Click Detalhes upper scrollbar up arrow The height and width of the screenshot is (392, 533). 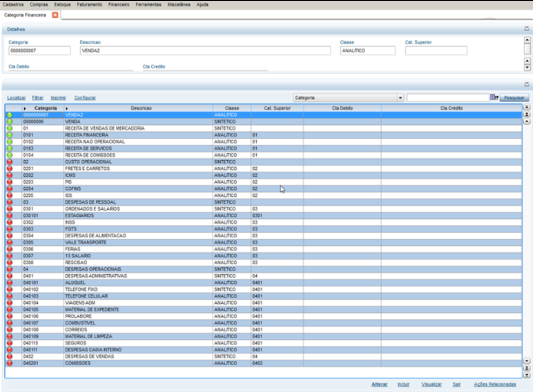coord(527,40)
